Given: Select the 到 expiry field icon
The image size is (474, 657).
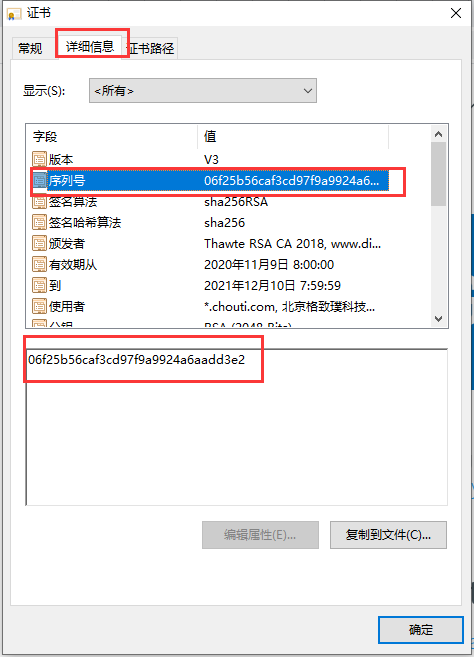Looking at the screenshot, I should pyautogui.click(x=39, y=285).
